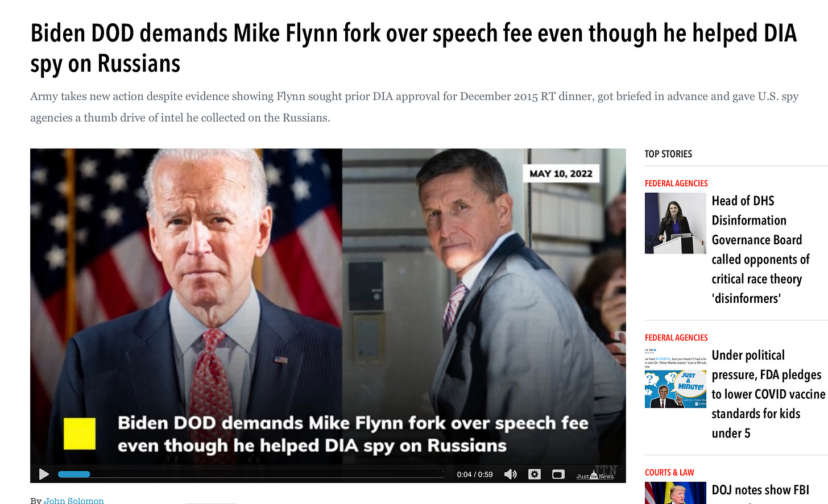Click the video time counter 0:04 / 0:59

(x=475, y=474)
